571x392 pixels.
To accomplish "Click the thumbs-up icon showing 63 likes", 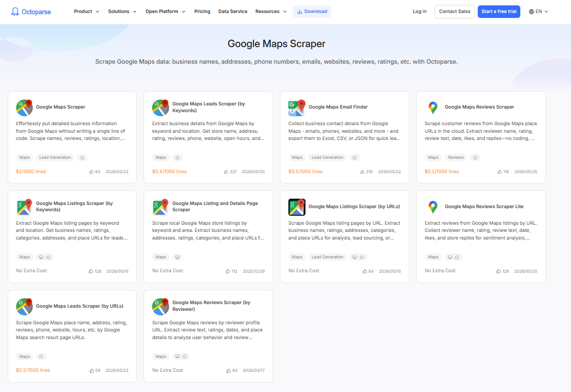I will coord(92,172).
